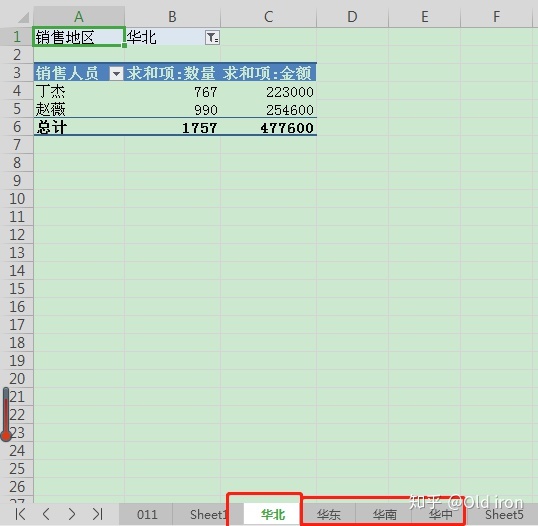Viewport: 538px width, 526px height.
Task: Click the 求和项:数量 header cell
Action: coord(172,73)
